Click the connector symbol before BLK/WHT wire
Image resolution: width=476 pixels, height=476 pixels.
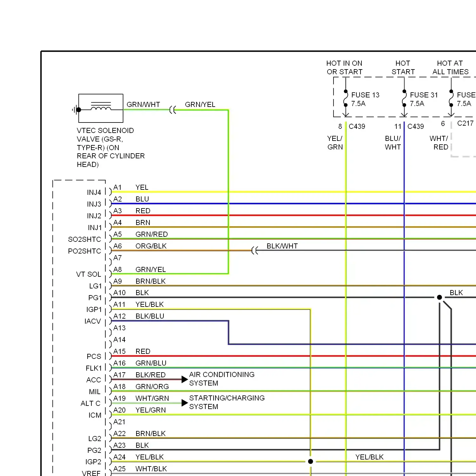255,251
